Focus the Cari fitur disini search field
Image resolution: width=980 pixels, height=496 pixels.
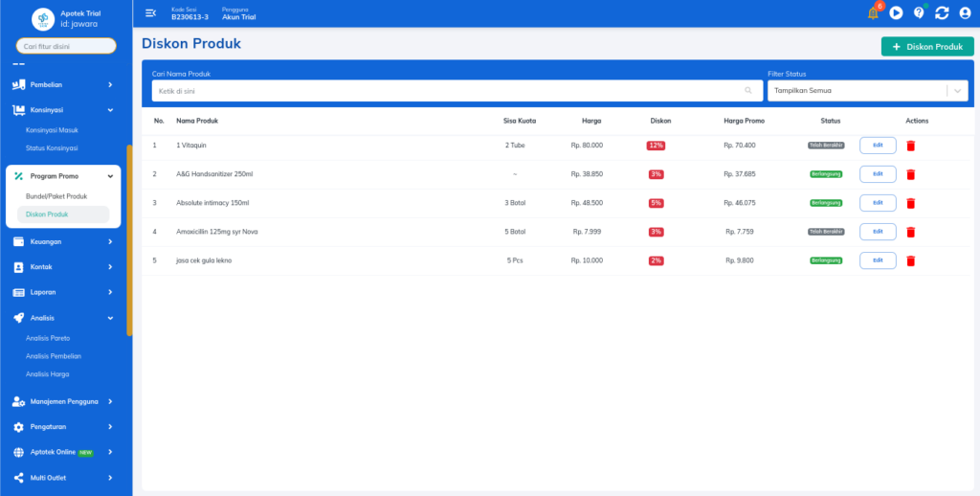(67, 46)
